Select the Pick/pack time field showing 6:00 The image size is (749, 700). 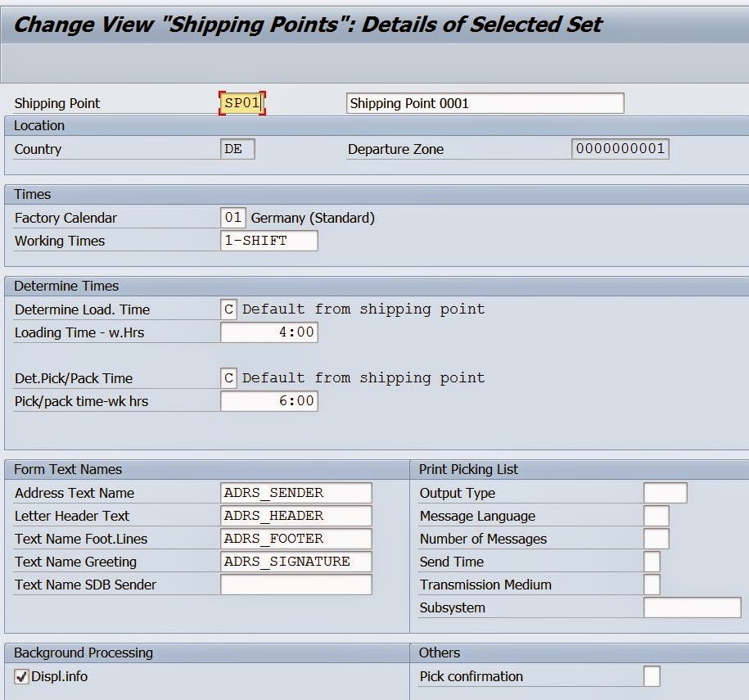(x=270, y=400)
